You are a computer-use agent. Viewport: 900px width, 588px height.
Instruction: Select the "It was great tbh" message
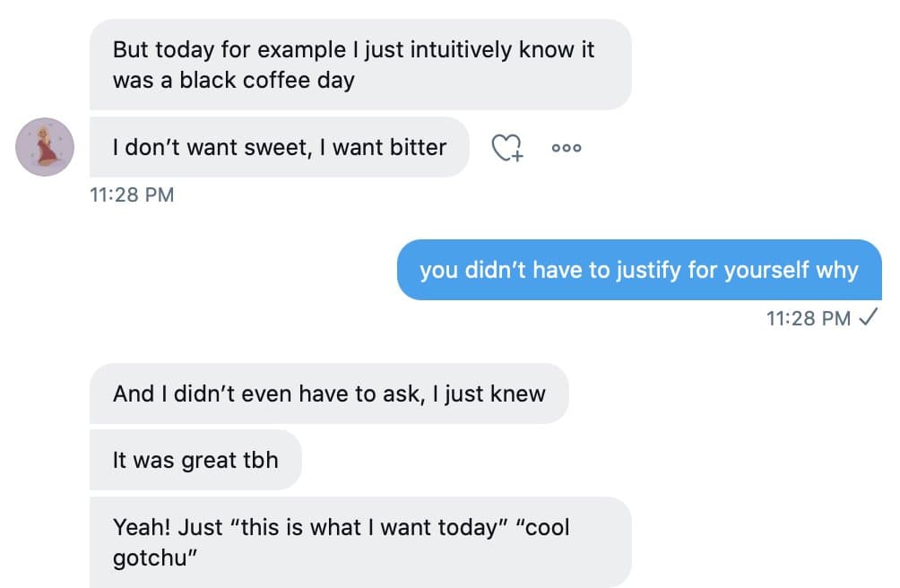(x=195, y=461)
